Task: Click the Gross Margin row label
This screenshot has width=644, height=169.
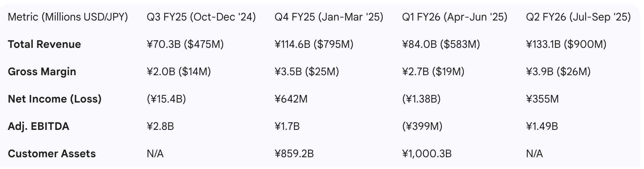Action: (x=42, y=72)
